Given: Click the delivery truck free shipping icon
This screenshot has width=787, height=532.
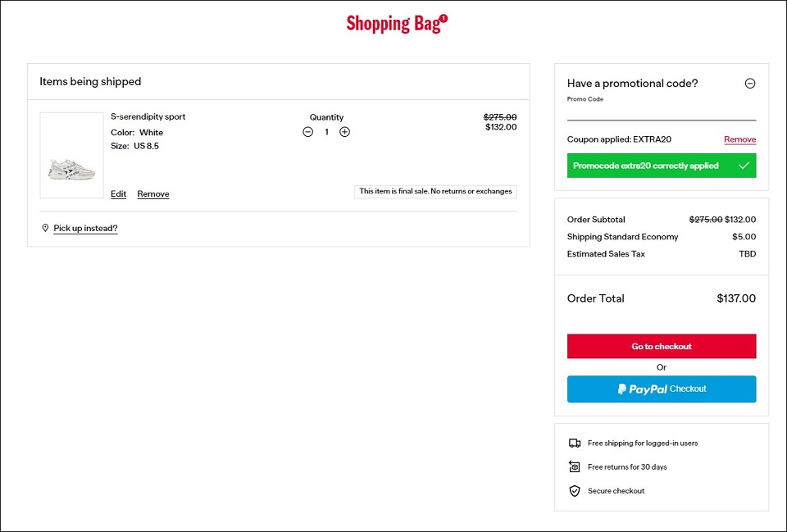Looking at the screenshot, I should pos(575,443).
